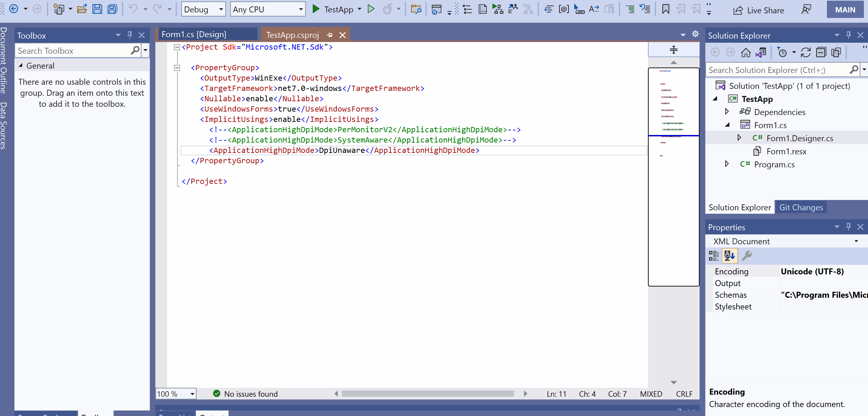Expand the Dependencies node
The width and height of the screenshot is (868, 416).
click(727, 112)
